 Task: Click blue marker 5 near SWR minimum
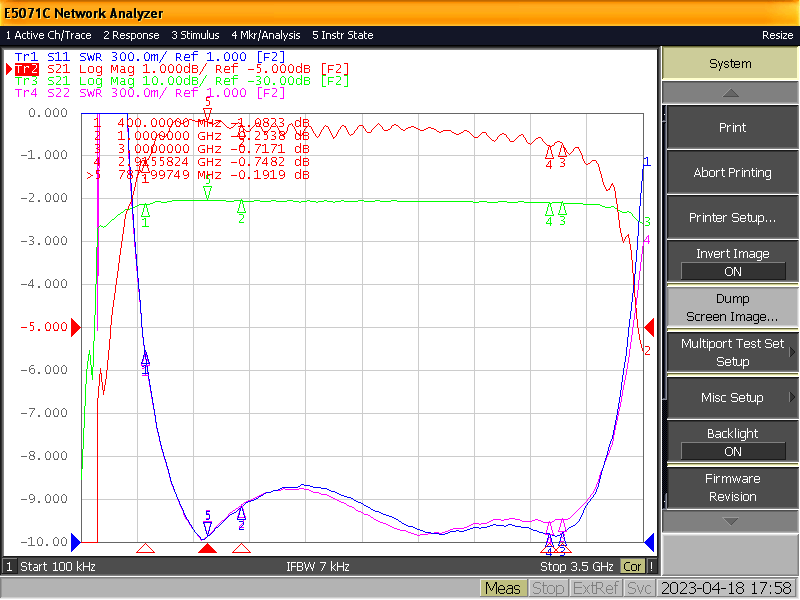click(x=207, y=522)
